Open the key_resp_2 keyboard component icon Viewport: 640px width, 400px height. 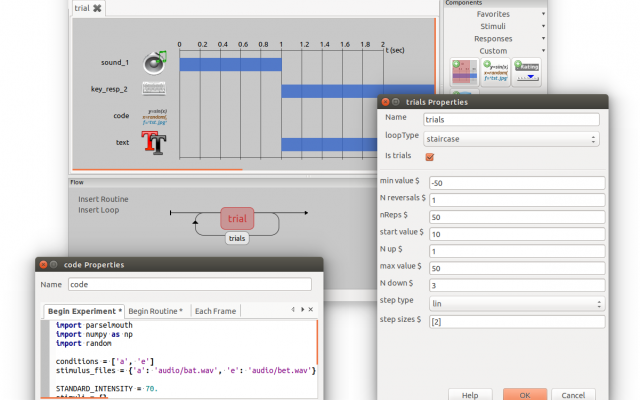pos(154,89)
